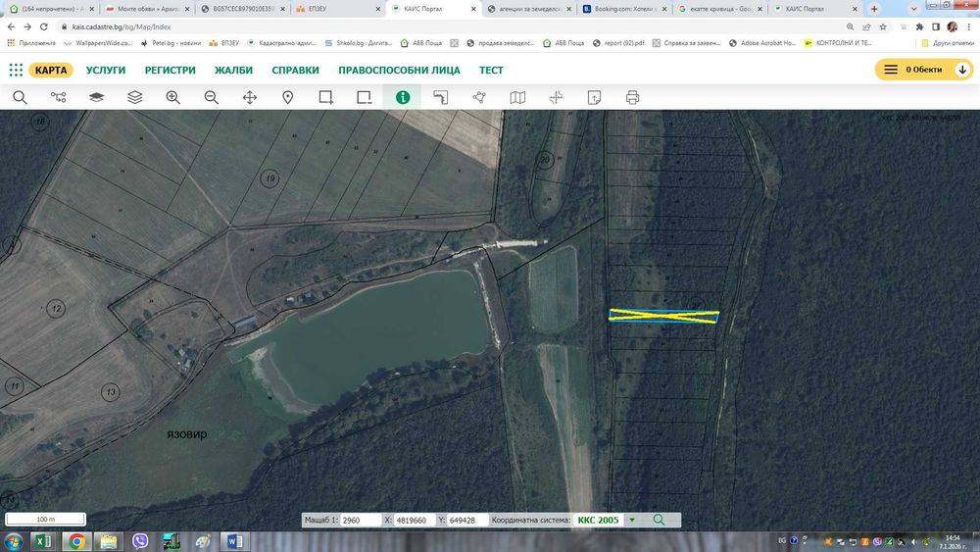Screen dimensions: 980x552
Task: Open Word from the taskbar
Action: tap(235, 541)
